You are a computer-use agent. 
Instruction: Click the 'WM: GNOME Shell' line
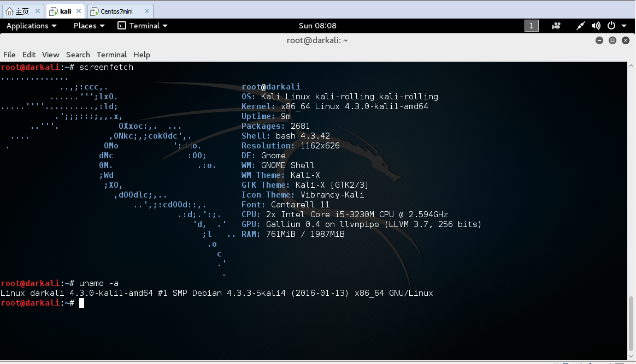click(278, 165)
